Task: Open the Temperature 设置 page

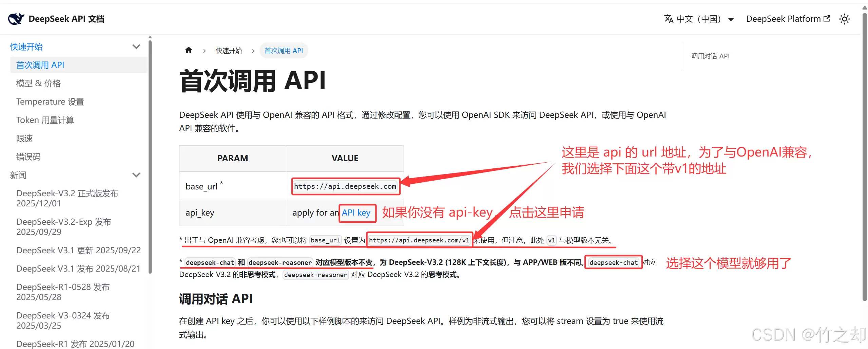Action: coord(50,102)
